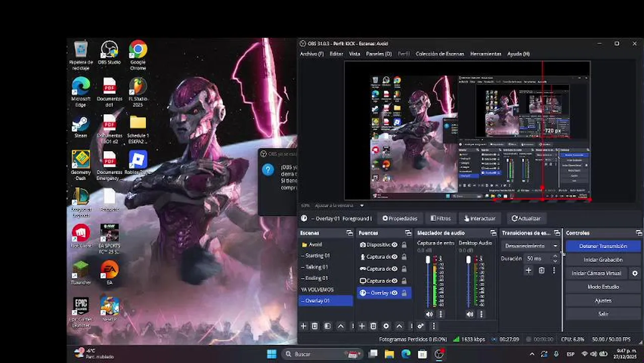Open FL Studio 2025 desktop icon
This screenshot has height=363, width=644.
[138, 91]
